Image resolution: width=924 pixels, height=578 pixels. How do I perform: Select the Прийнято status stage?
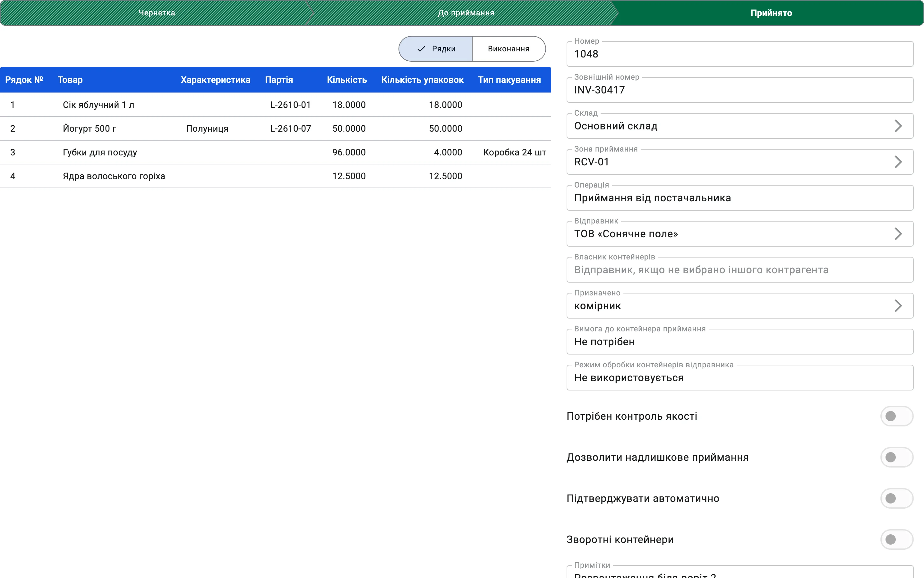point(771,13)
